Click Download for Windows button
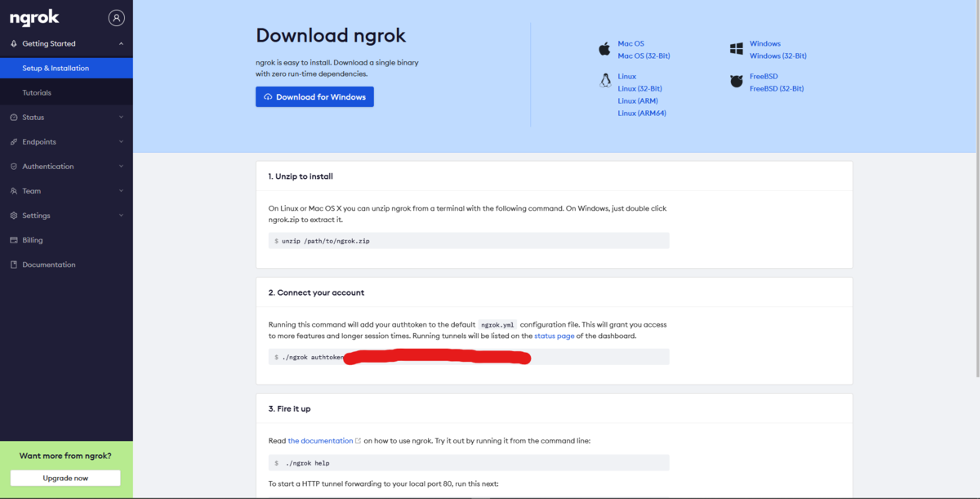The width and height of the screenshot is (980, 499). click(314, 97)
